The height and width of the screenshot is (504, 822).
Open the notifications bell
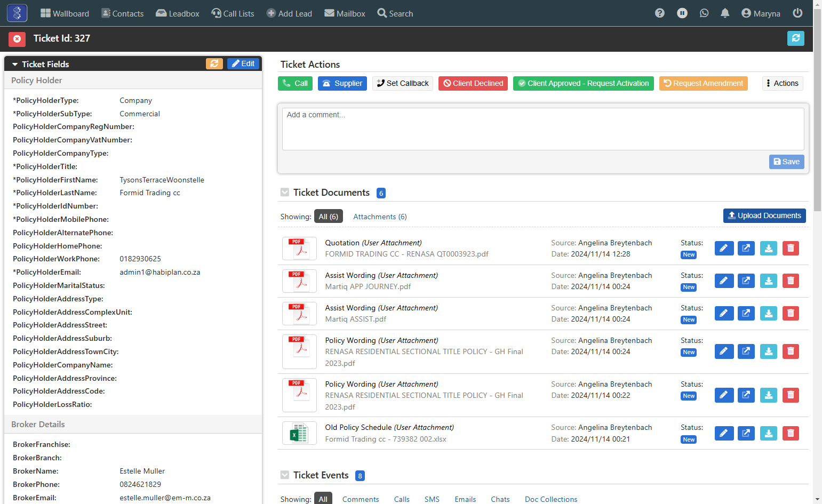tap(725, 13)
